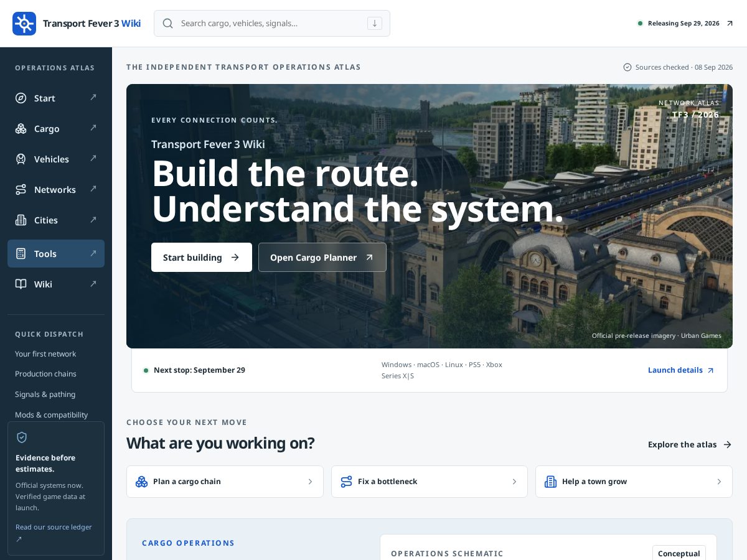Click the Next stop: September 29 text

click(x=199, y=370)
